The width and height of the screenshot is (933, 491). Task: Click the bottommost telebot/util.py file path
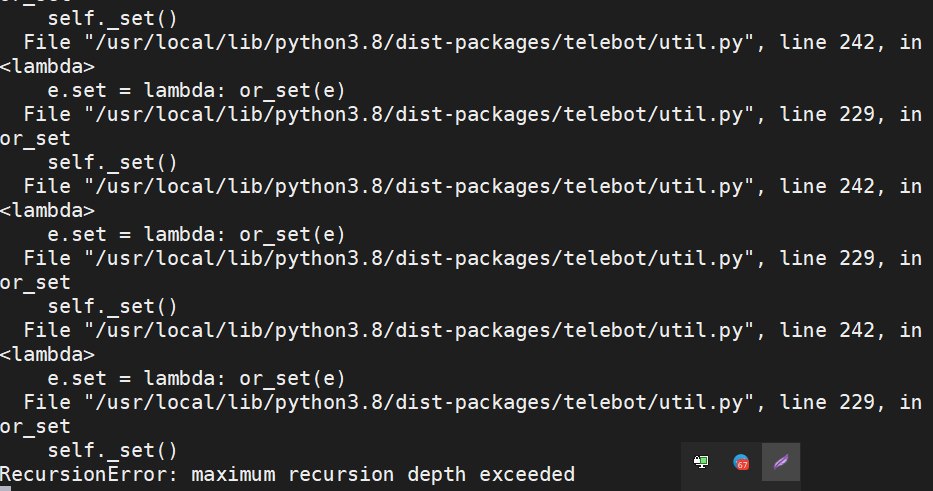click(419, 402)
